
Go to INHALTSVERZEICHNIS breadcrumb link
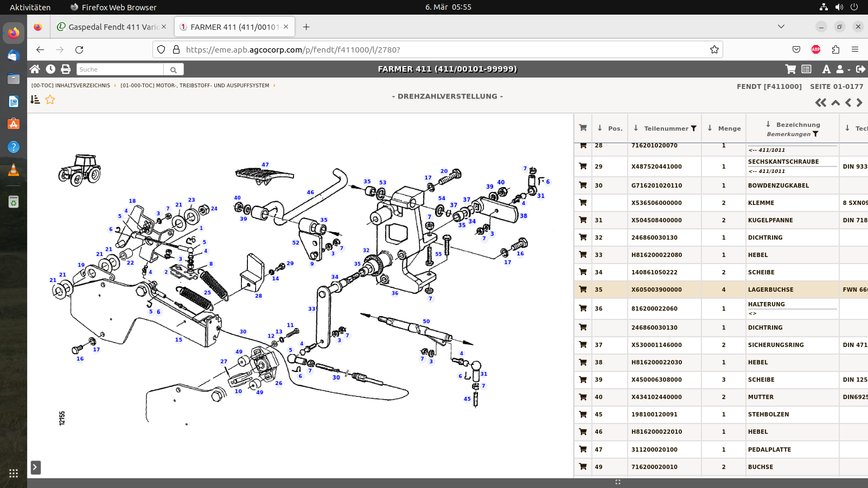tap(71, 86)
